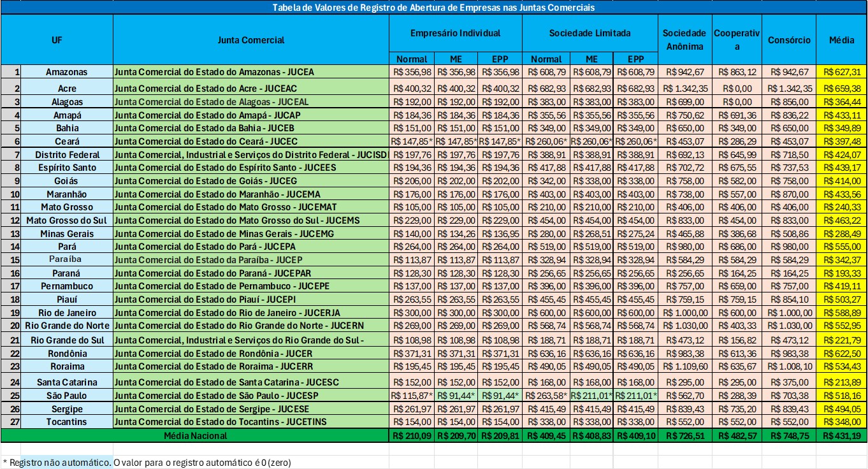Click the national average total R$ 431,19
The width and height of the screenshot is (868, 469).
coord(841,436)
